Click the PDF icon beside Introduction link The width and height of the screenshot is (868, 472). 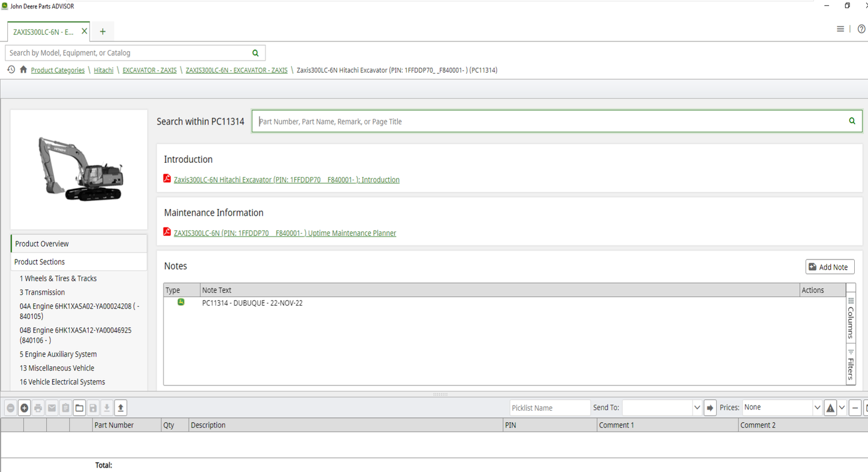pos(167,178)
